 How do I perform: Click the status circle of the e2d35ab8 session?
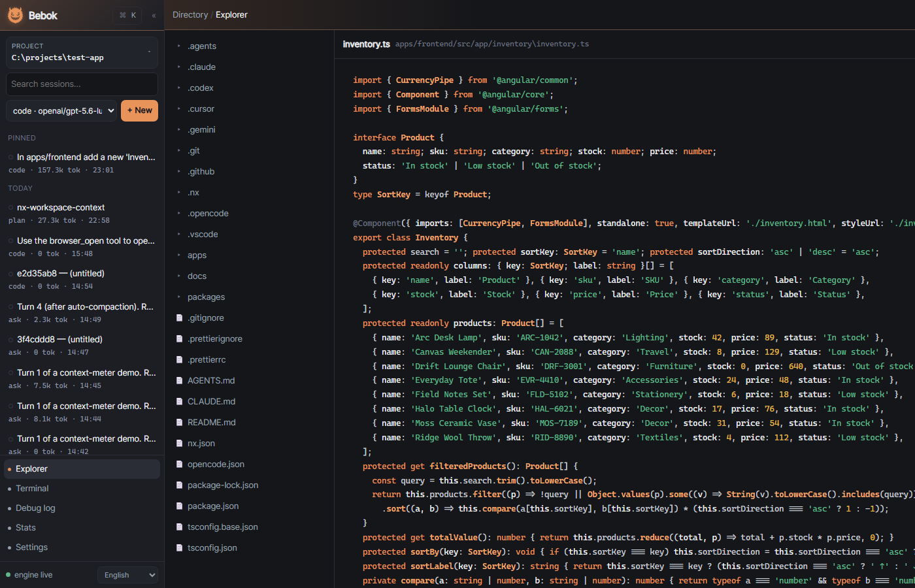point(11,274)
